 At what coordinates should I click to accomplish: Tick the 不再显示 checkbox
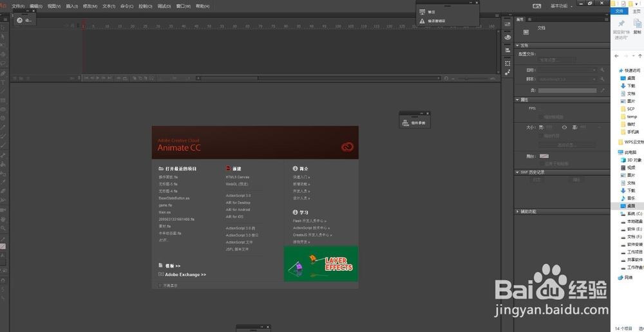point(160,285)
